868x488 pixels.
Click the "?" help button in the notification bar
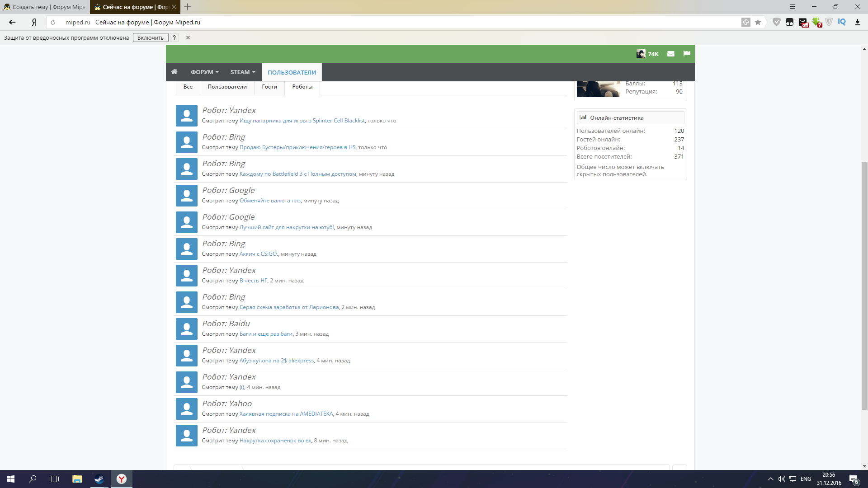tap(174, 38)
